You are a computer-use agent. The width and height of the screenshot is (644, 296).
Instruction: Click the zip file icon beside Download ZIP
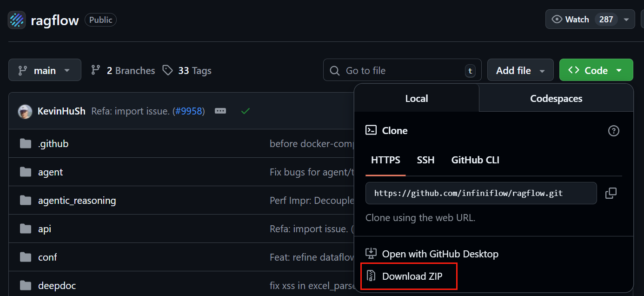point(371,276)
